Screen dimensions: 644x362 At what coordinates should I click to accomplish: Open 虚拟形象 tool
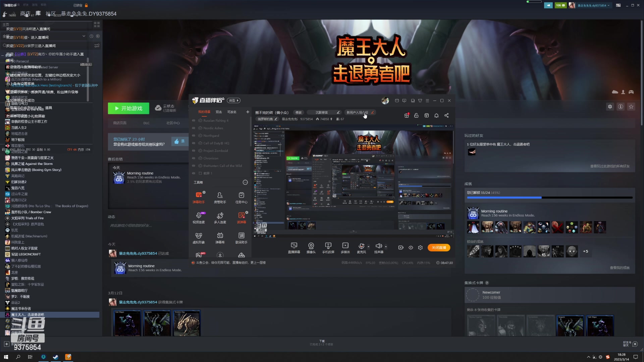(x=199, y=238)
